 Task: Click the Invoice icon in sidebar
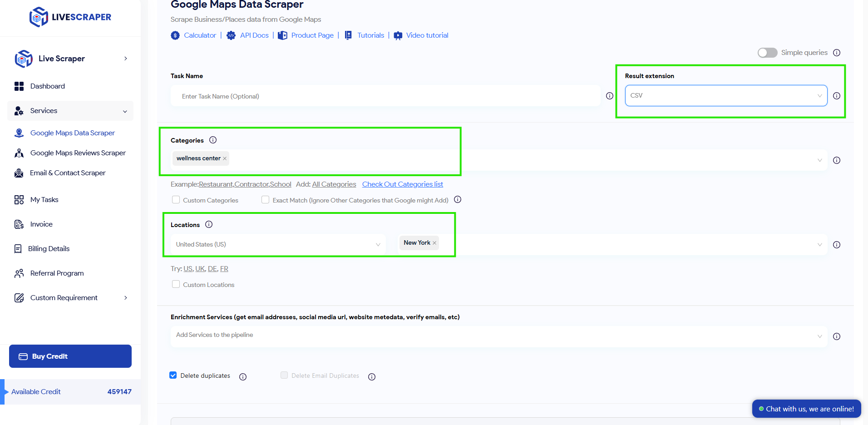tap(19, 224)
